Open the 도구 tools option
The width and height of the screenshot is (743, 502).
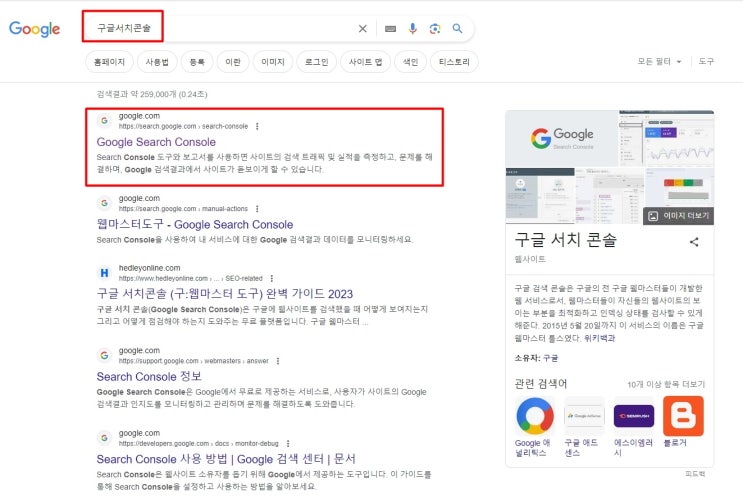tap(706, 62)
